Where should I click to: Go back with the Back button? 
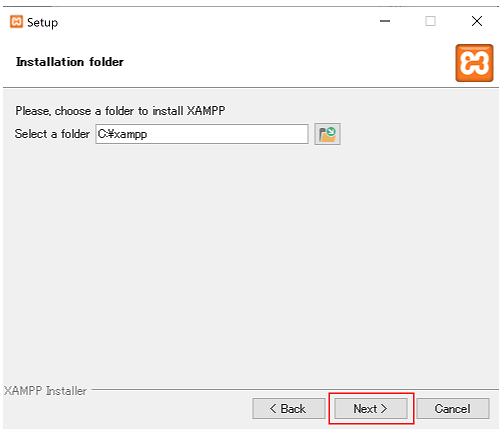[288, 408]
